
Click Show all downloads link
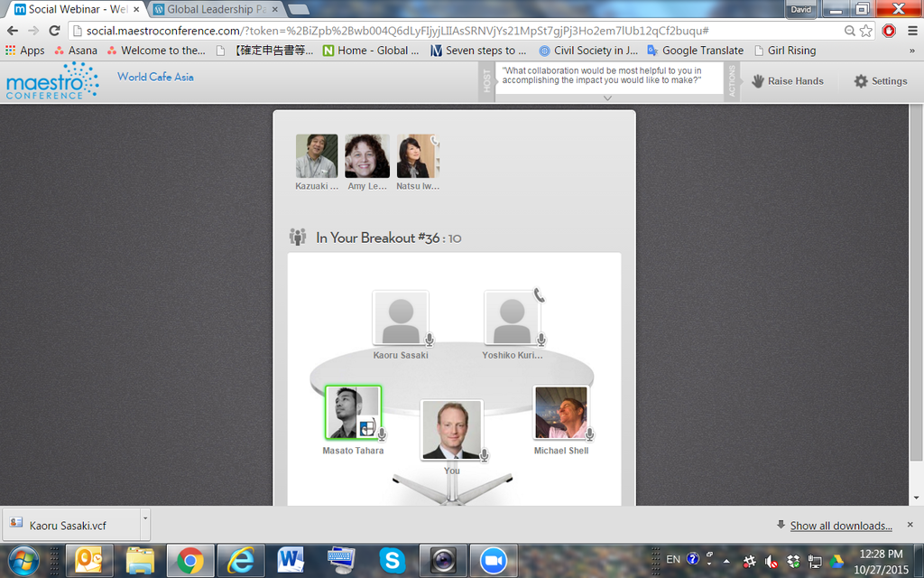click(x=840, y=526)
